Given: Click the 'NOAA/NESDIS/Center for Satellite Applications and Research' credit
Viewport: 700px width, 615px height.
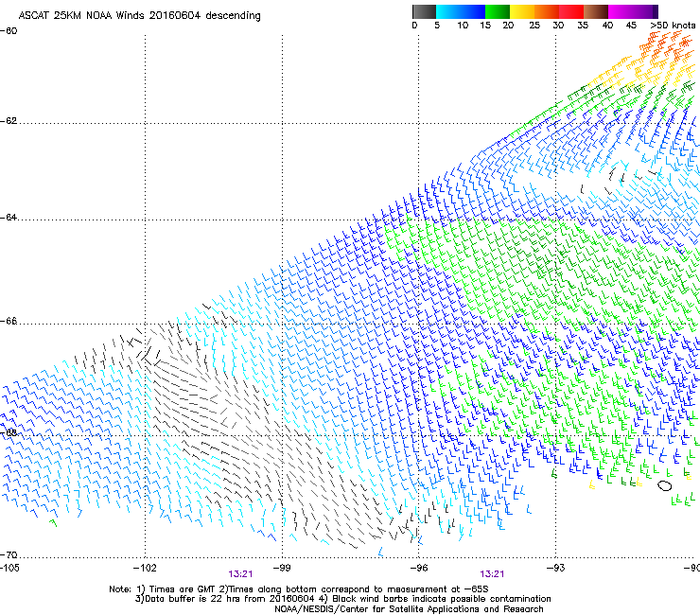Looking at the screenshot, I should 409,609.
